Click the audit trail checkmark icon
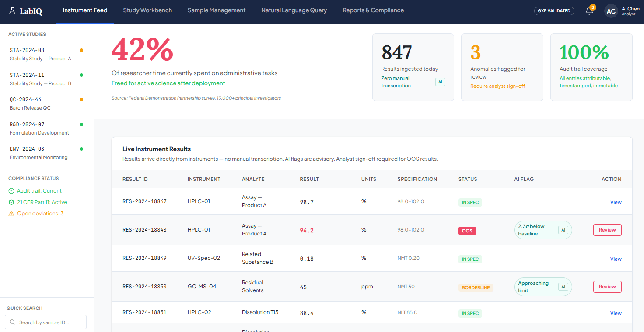This screenshot has height=332, width=644. tap(11, 191)
